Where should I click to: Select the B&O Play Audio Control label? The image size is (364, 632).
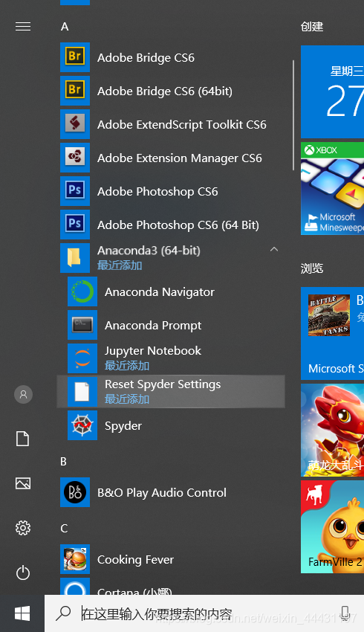[x=162, y=492]
